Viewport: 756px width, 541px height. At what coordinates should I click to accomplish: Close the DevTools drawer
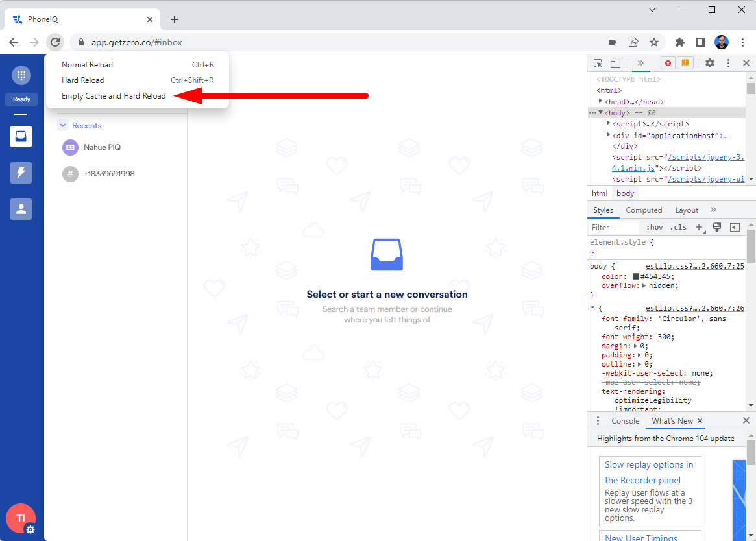click(746, 420)
